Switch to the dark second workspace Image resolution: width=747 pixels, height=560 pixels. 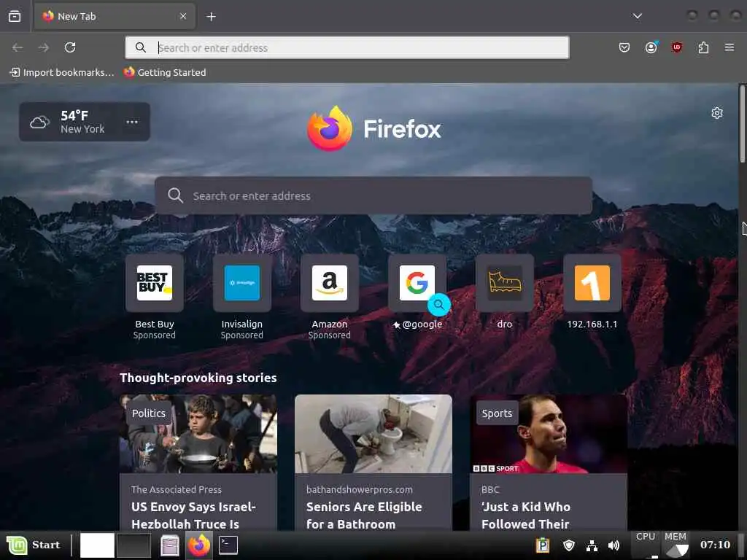[x=134, y=545]
